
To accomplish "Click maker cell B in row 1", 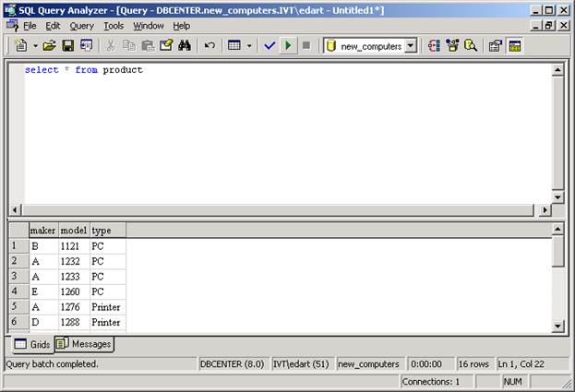I will (x=43, y=246).
